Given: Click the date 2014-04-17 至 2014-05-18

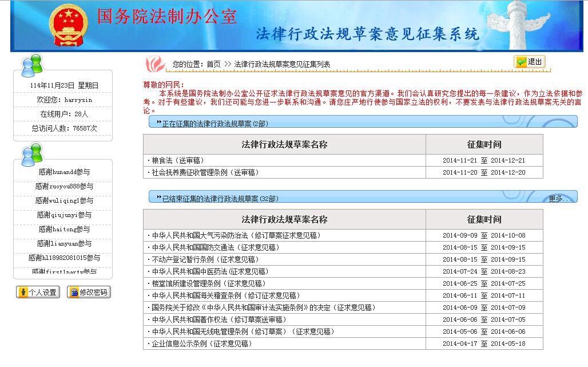Looking at the screenshot, I should coord(484,344).
